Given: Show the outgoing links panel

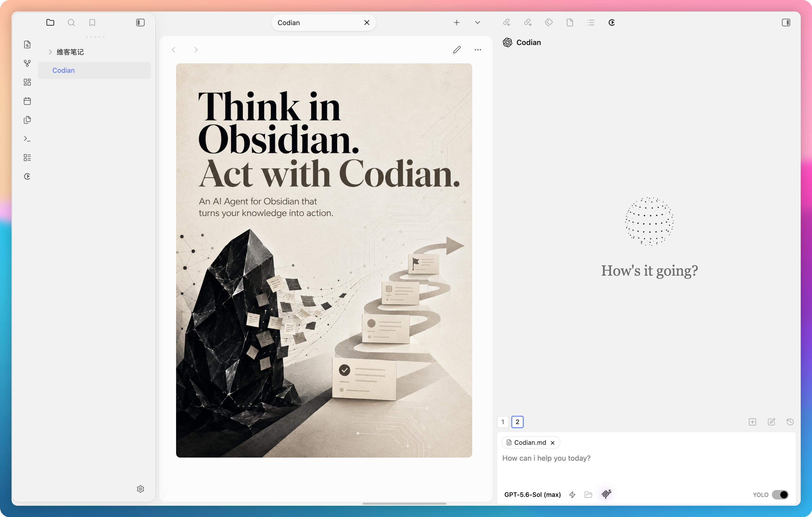Looking at the screenshot, I should [x=528, y=23].
